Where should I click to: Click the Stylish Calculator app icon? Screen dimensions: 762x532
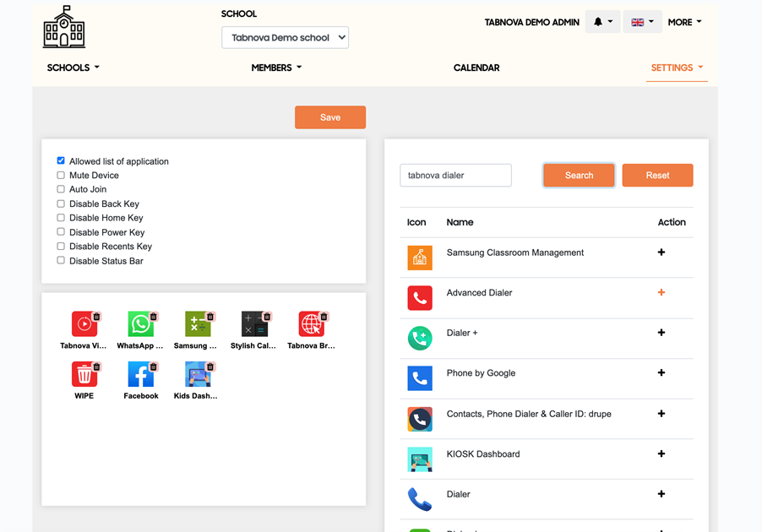click(x=254, y=324)
